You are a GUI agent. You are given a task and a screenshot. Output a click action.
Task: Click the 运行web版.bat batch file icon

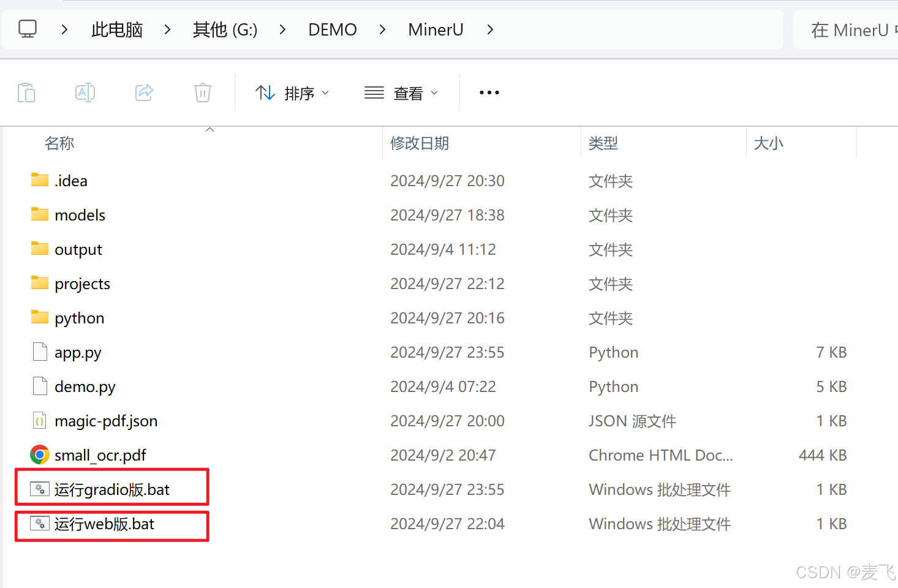point(40,524)
